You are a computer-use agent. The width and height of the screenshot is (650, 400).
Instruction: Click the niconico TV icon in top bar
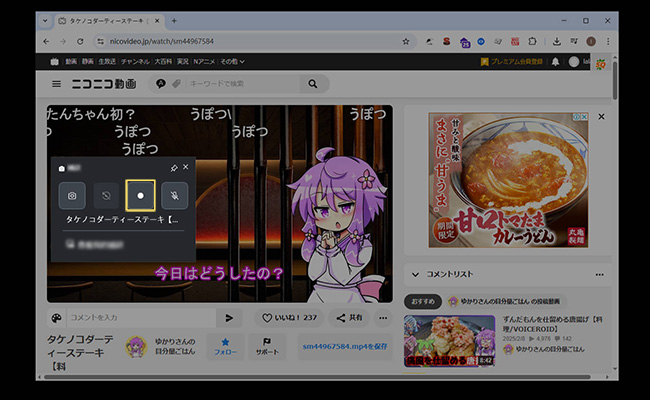click(x=54, y=62)
